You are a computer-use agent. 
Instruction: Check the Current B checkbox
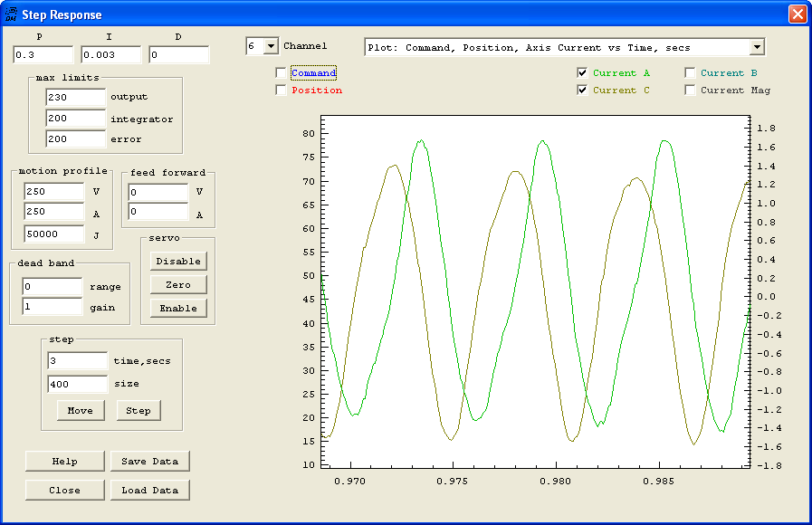[691, 73]
